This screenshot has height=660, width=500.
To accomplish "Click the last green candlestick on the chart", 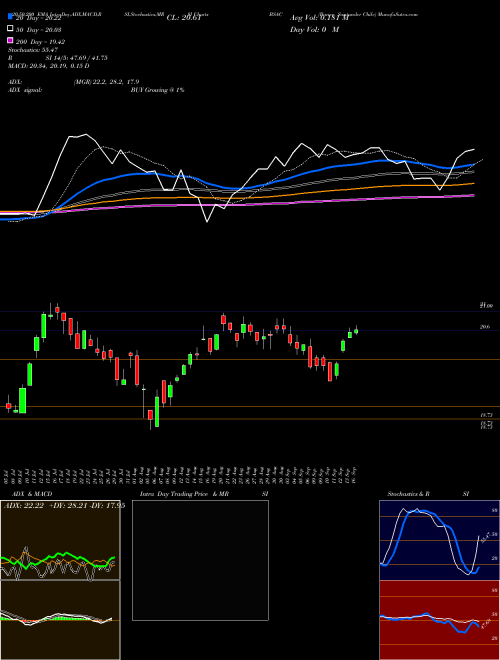I will pos(356,331).
